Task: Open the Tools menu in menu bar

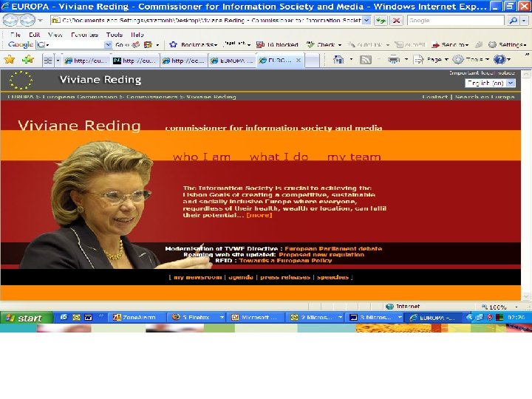Action: (x=115, y=35)
